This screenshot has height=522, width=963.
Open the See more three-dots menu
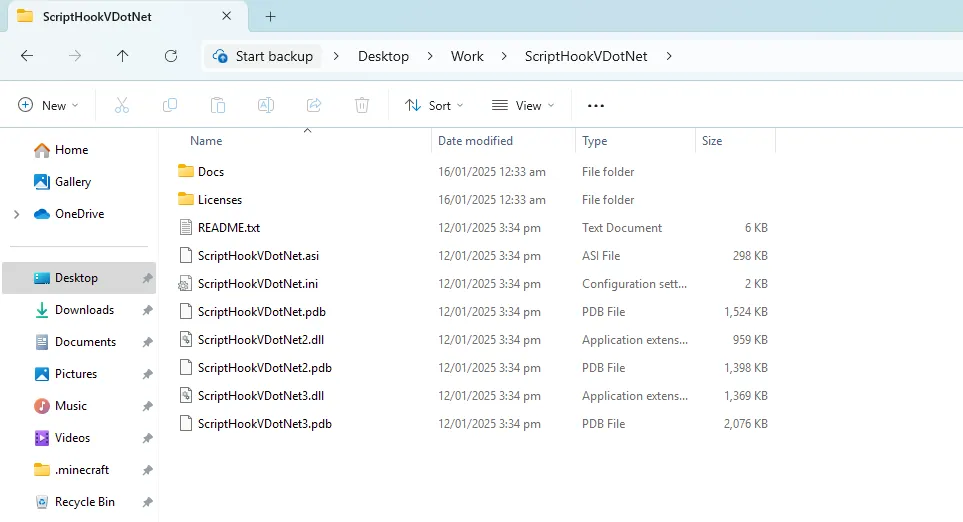(x=596, y=106)
